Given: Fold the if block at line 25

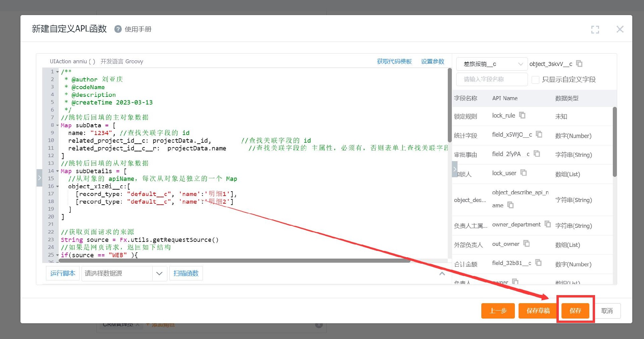Looking at the screenshot, I should [x=58, y=255].
